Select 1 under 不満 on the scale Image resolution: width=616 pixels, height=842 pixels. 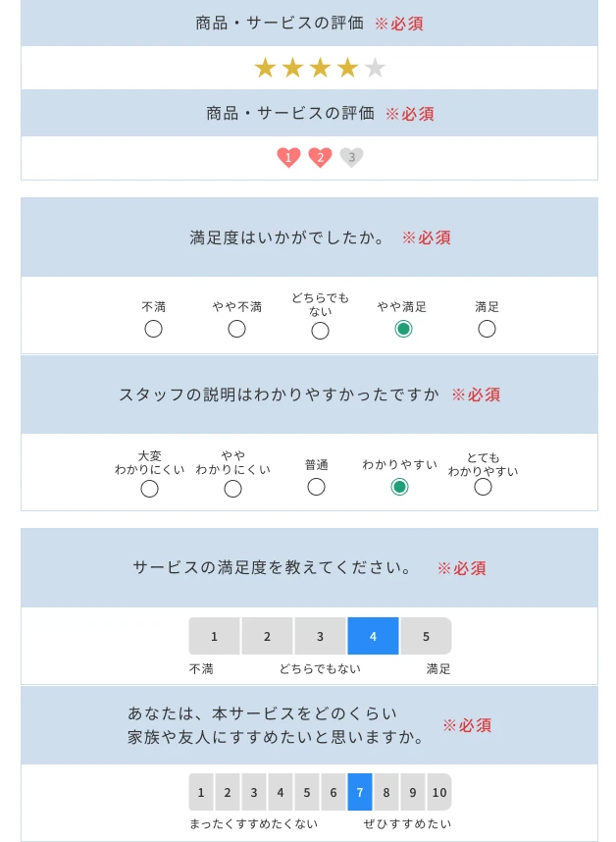[x=215, y=636]
